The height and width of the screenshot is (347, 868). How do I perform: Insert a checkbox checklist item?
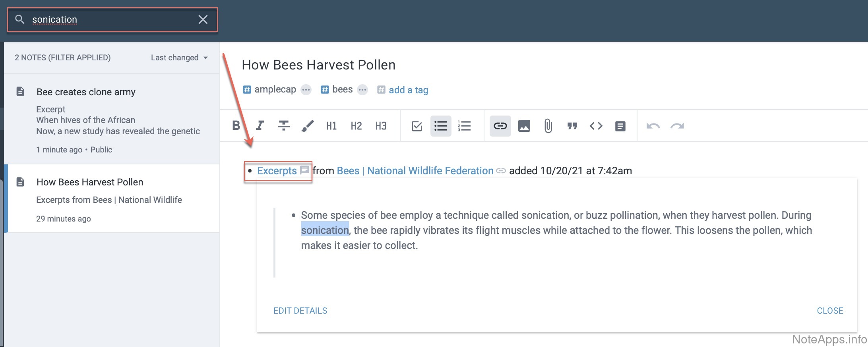[x=417, y=126]
